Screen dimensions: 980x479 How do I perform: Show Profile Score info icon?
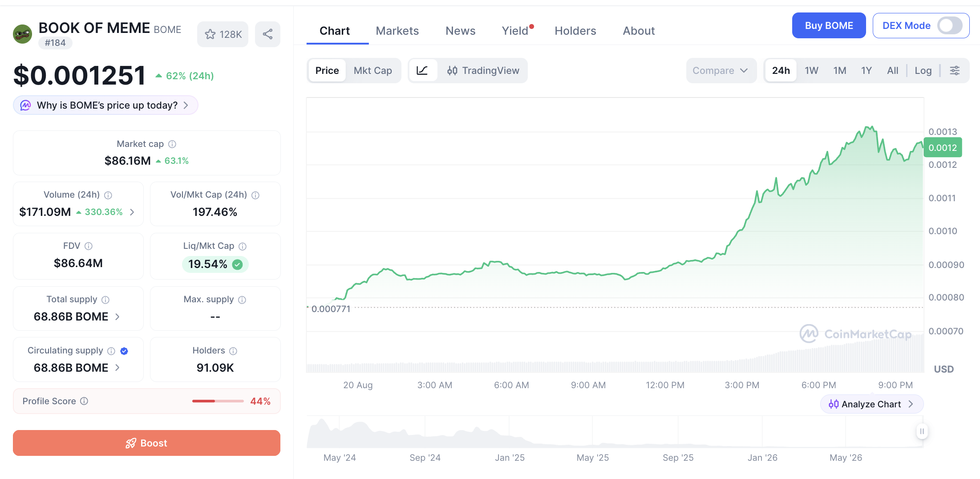click(84, 401)
